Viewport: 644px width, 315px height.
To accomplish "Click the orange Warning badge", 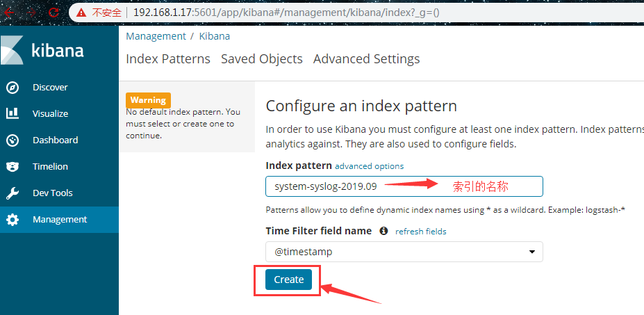I will [148, 100].
